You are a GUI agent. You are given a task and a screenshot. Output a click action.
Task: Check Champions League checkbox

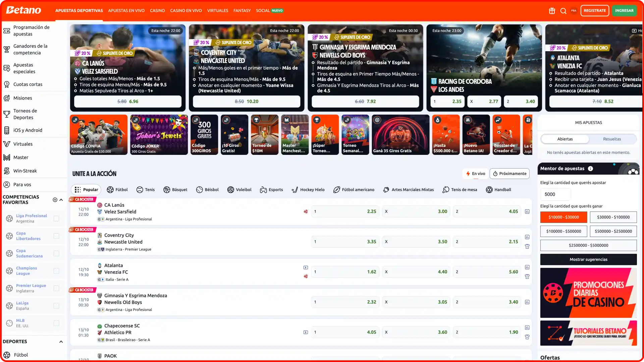56,271
